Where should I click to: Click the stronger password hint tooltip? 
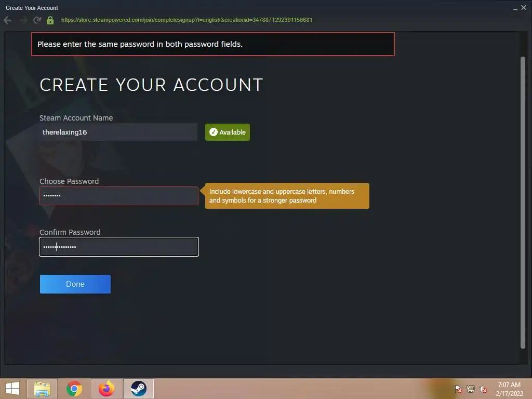[x=287, y=196]
